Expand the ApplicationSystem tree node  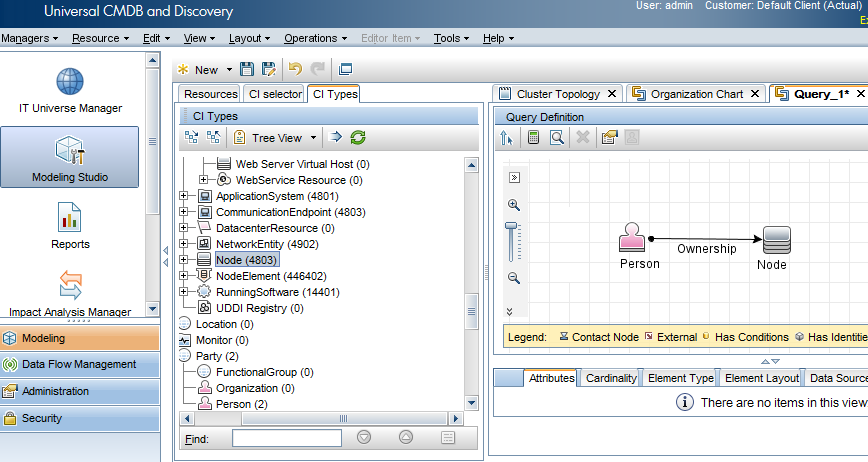click(x=184, y=196)
